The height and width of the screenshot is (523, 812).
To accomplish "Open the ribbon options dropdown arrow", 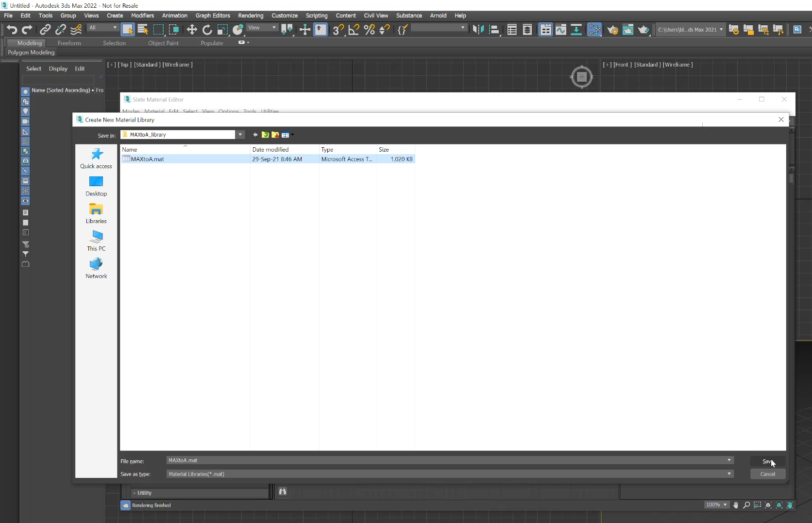I will point(244,43).
